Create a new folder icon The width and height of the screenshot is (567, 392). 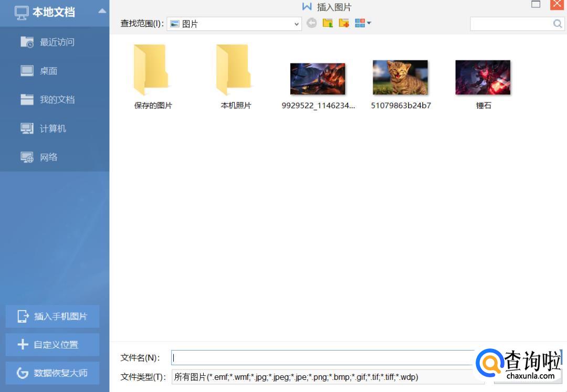[344, 23]
